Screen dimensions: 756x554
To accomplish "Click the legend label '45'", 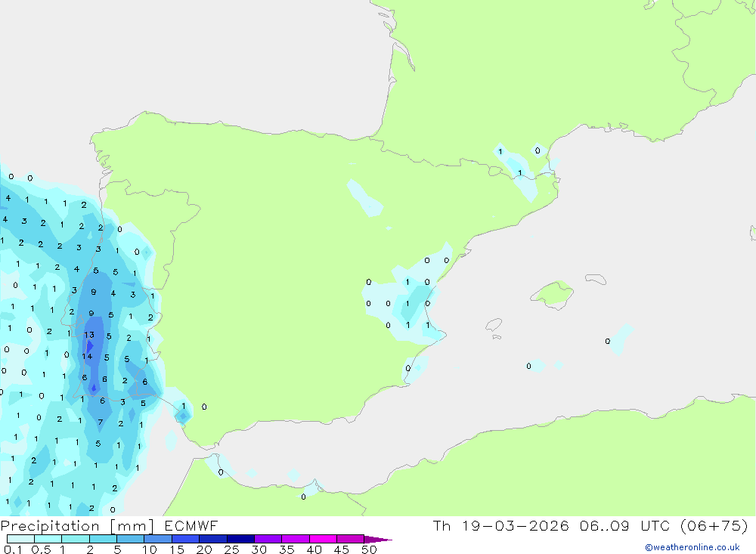I will pyautogui.click(x=342, y=549).
